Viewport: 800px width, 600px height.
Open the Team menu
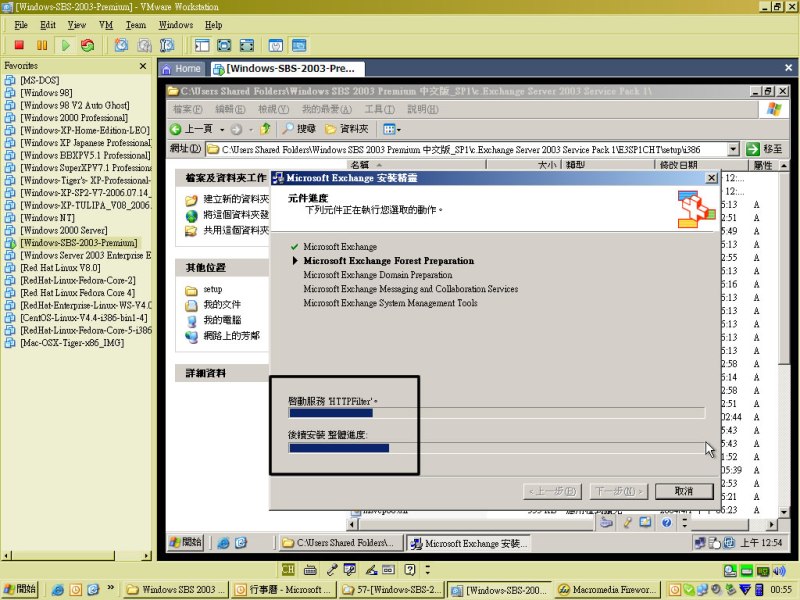click(x=136, y=25)
